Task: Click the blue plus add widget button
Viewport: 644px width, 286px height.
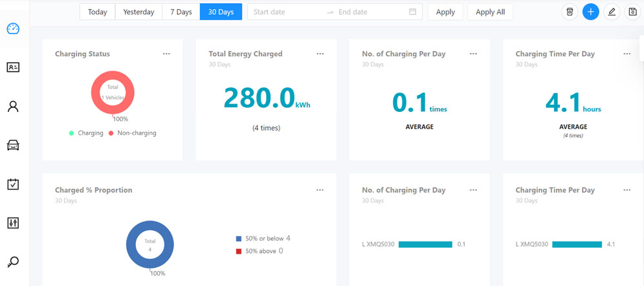Action: point(590,12)
